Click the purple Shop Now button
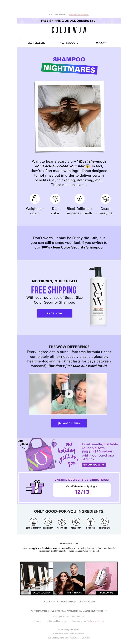This screenshot has width=138, height=644. 55,313
